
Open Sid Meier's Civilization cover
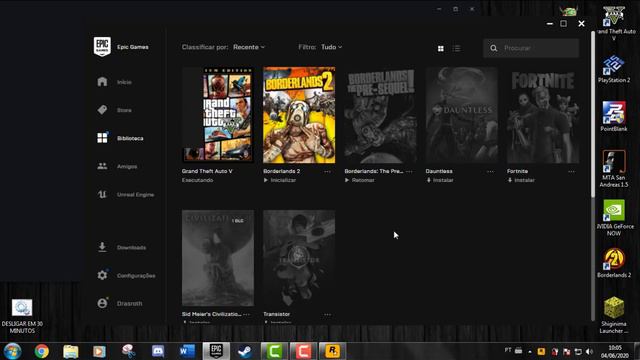point(218,258)
